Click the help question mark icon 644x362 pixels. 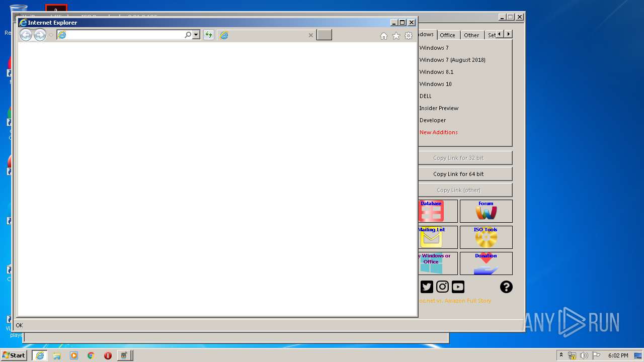pos(506,287)
